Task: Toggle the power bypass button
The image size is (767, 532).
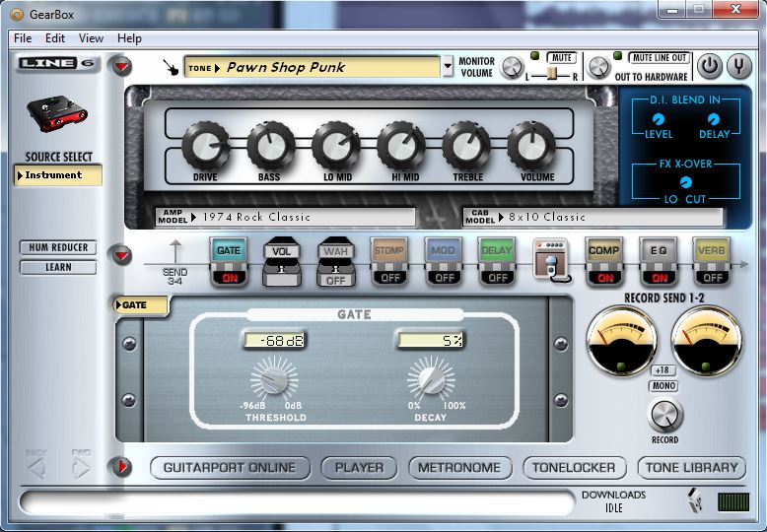Action: 709,66
